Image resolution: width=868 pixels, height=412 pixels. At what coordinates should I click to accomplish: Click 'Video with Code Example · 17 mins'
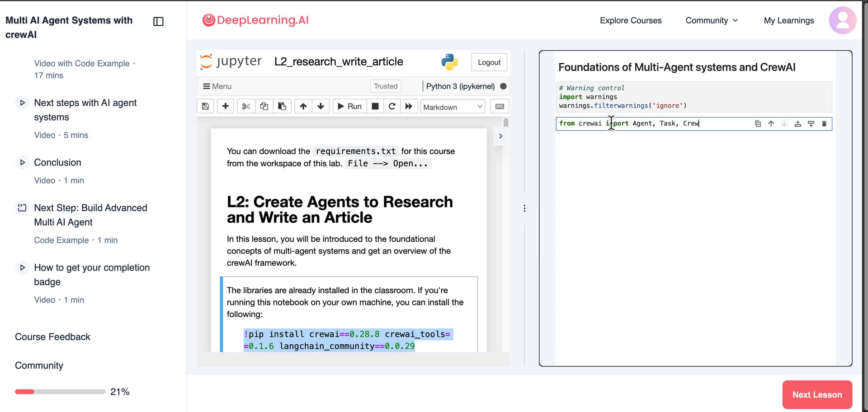pyautogui.click(x=84, y=69)
